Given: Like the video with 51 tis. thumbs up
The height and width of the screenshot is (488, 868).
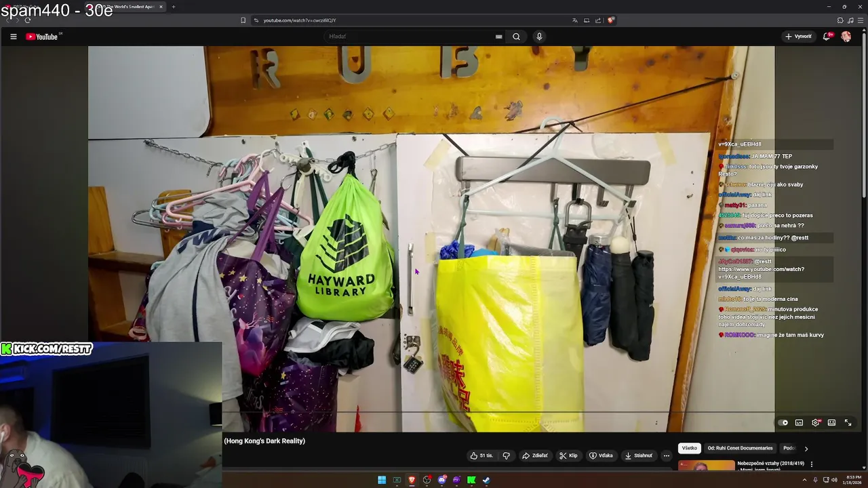Looking at the screenshot, I should [x=481, y=455].
